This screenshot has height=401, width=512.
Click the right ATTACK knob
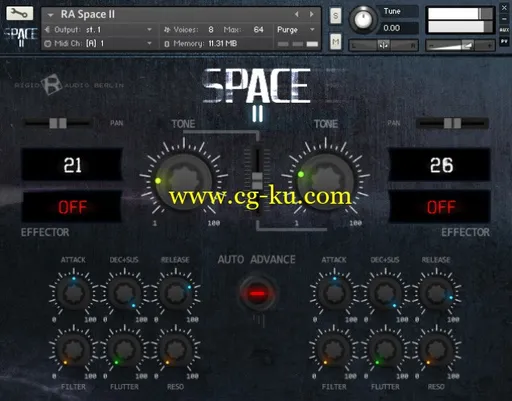click(x=334, y=293)
